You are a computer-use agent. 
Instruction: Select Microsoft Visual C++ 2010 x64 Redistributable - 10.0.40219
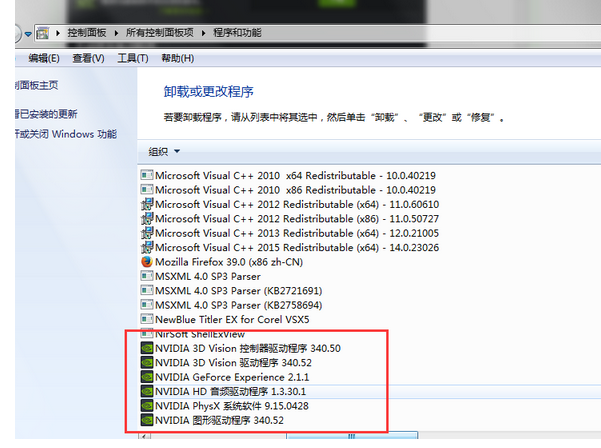click(295, 175)
